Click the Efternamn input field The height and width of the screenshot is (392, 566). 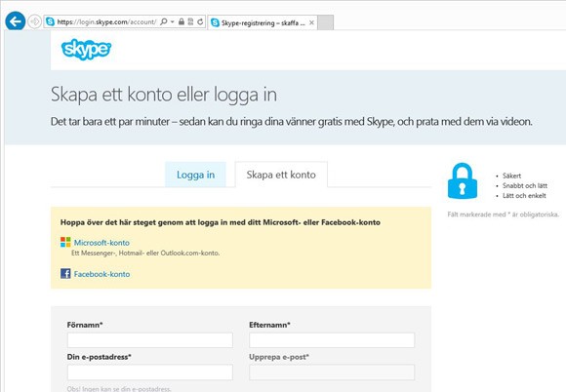(332, 340)
